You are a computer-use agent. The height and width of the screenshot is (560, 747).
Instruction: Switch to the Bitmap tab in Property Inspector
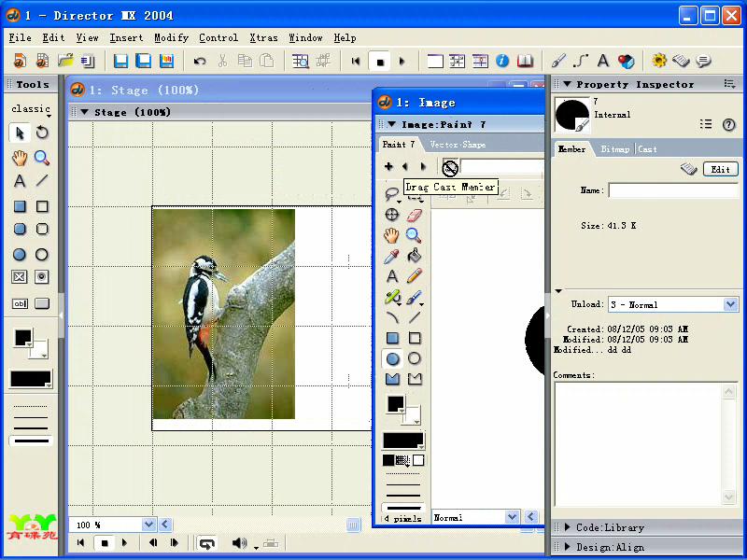615,149
